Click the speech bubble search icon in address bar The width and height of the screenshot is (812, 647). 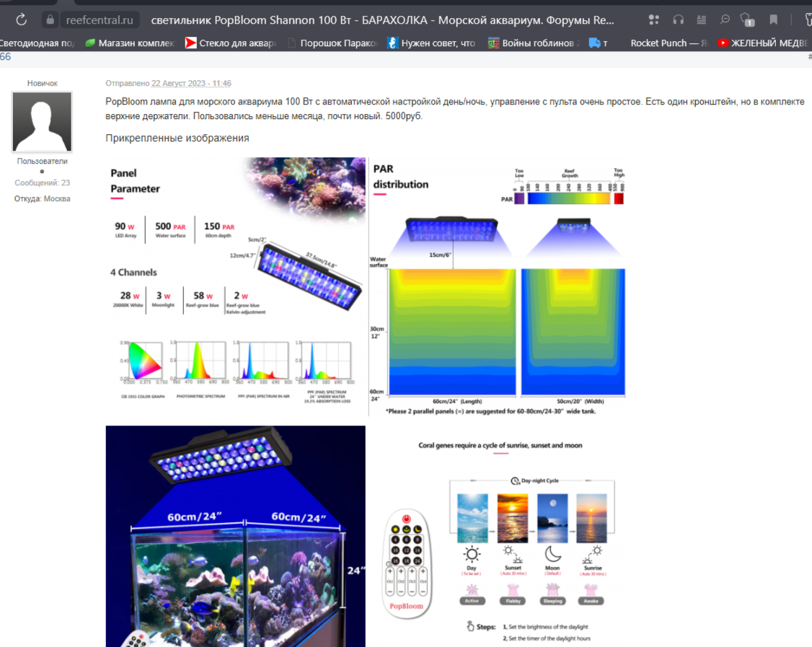(725, 19)
